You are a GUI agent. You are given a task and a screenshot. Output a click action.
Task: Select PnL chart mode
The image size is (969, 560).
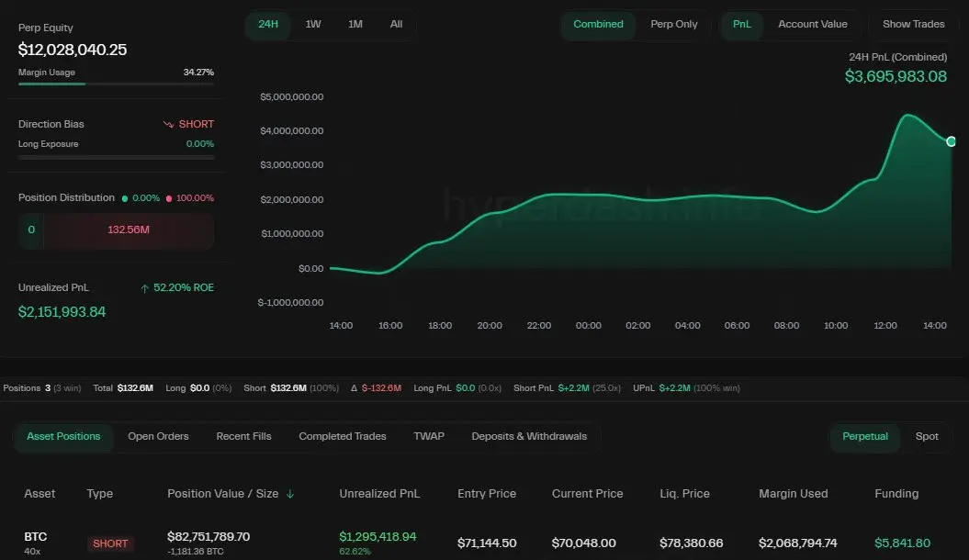coord(741,24)
